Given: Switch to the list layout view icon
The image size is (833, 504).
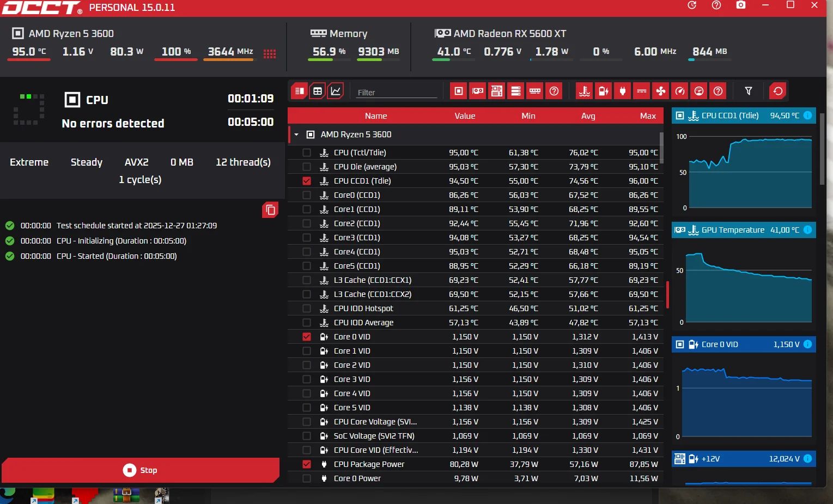Looking at the screenshot, I should (299, 91).
